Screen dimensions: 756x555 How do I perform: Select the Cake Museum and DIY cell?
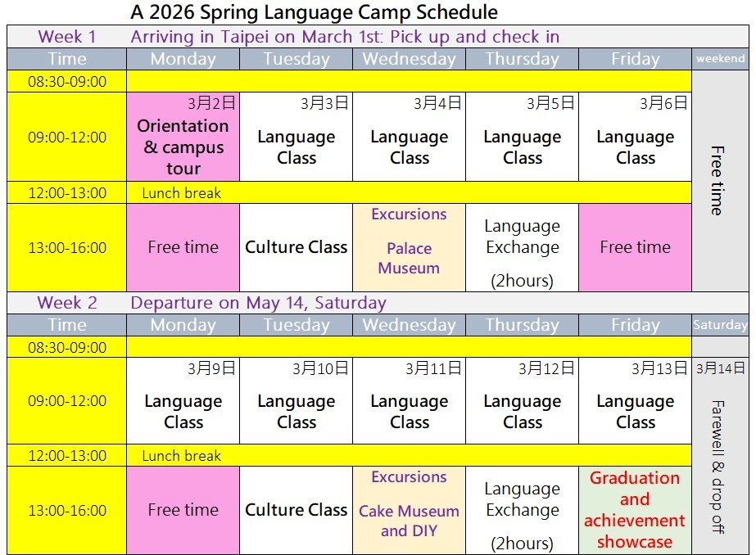(x=409, y=511)
